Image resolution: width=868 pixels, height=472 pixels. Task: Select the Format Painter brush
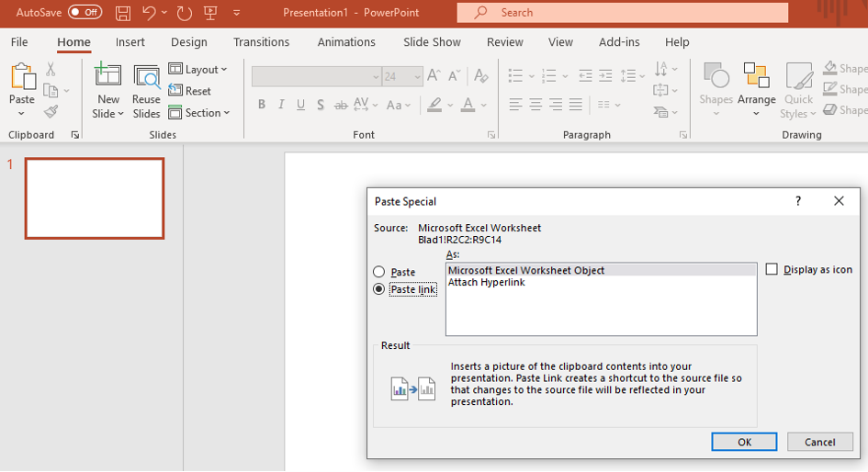point(51,112)
